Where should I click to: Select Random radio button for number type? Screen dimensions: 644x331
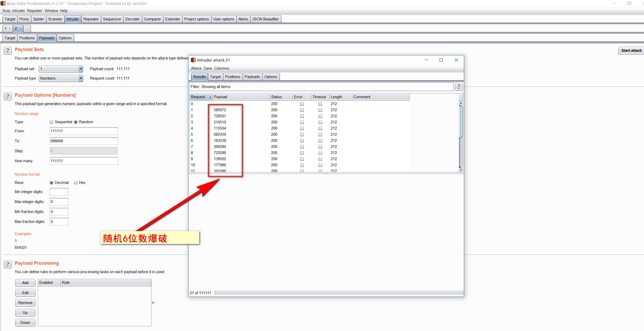pyautogui.click(x=75, y=122)
